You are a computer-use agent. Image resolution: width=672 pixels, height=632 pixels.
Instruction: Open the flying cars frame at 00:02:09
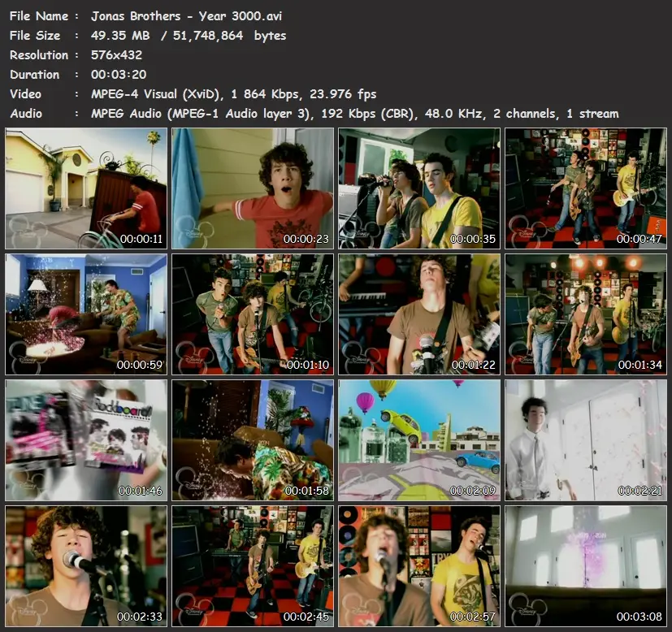click(419, 440)
